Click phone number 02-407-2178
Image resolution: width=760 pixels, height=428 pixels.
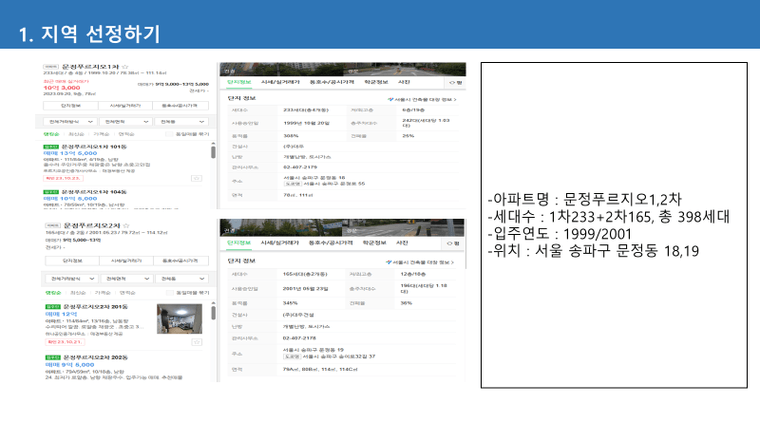pos(300,338)
